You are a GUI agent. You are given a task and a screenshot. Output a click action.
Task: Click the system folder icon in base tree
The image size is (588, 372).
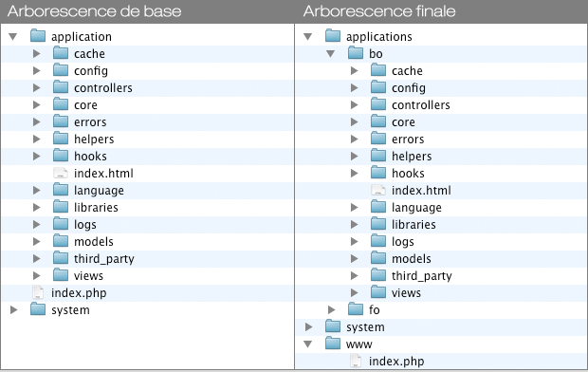point(38,309)
